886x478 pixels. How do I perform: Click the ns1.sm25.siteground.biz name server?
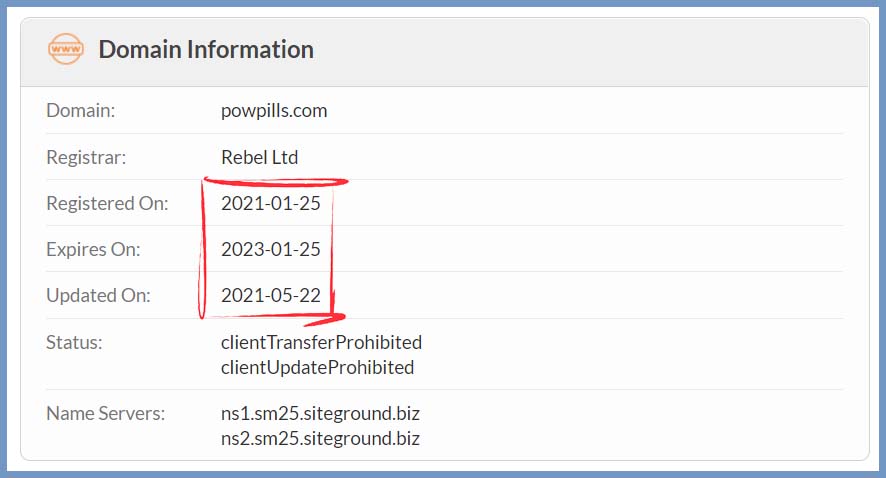[320, 414]
